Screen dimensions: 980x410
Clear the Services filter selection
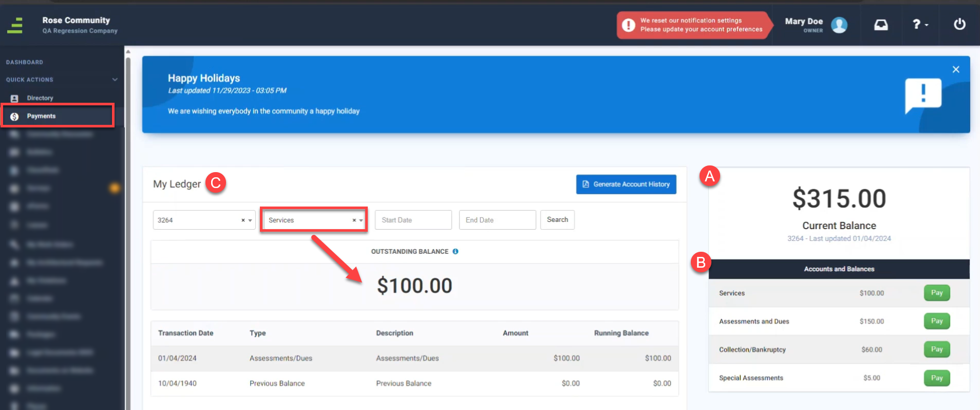pos(354,220)
